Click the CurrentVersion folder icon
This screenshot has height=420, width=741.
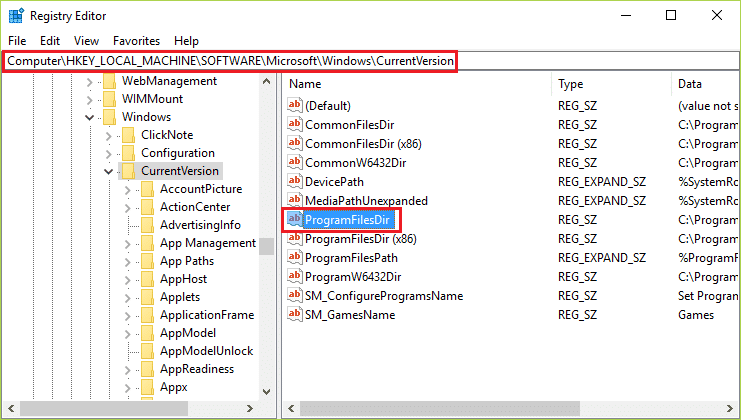click(129, 171)
